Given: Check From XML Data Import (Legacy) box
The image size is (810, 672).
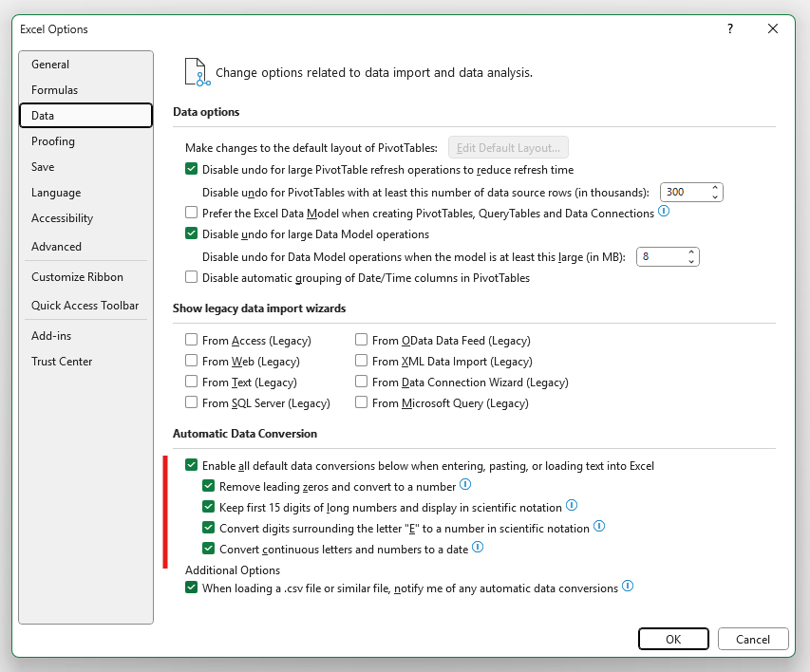Looking at the screenshot, I should (362, 361).
